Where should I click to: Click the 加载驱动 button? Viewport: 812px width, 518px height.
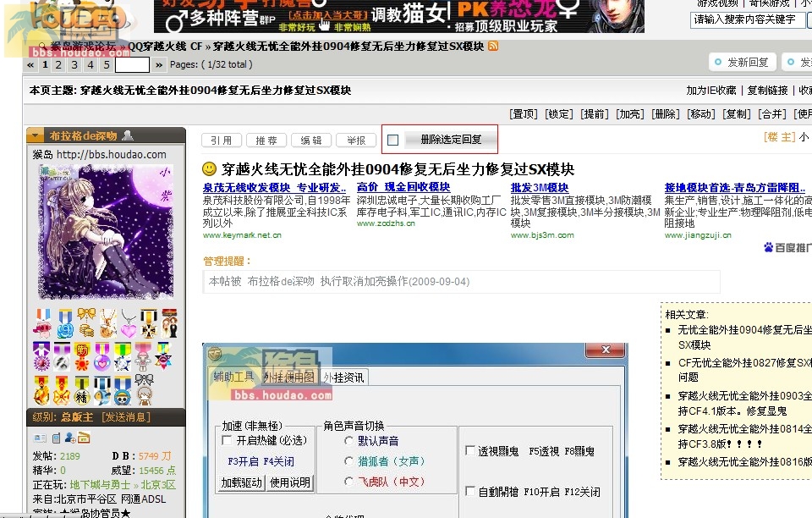point(241,482)
